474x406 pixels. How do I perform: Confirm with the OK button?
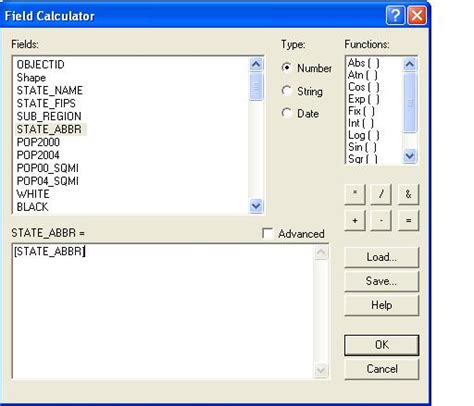(x=382, y=345)
